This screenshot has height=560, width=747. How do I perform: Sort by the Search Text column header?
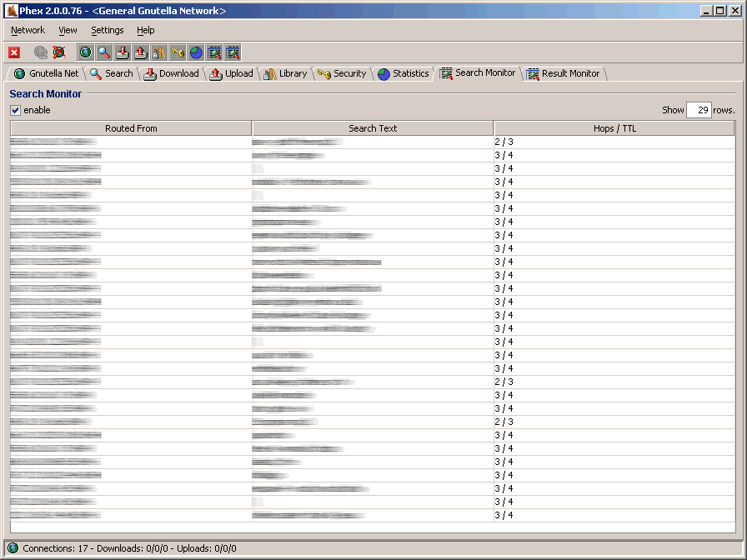[373, 128]
